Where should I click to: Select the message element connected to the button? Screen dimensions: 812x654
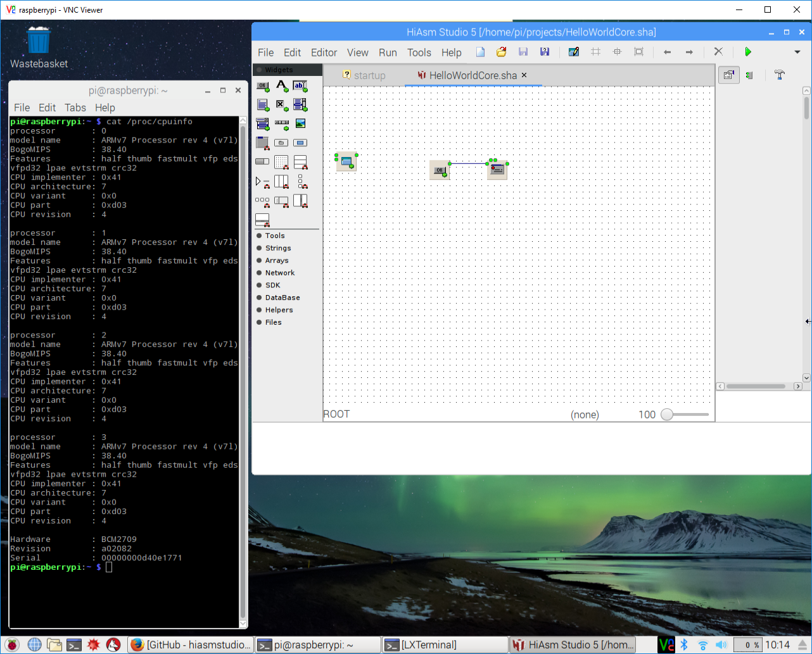point(497,169)
